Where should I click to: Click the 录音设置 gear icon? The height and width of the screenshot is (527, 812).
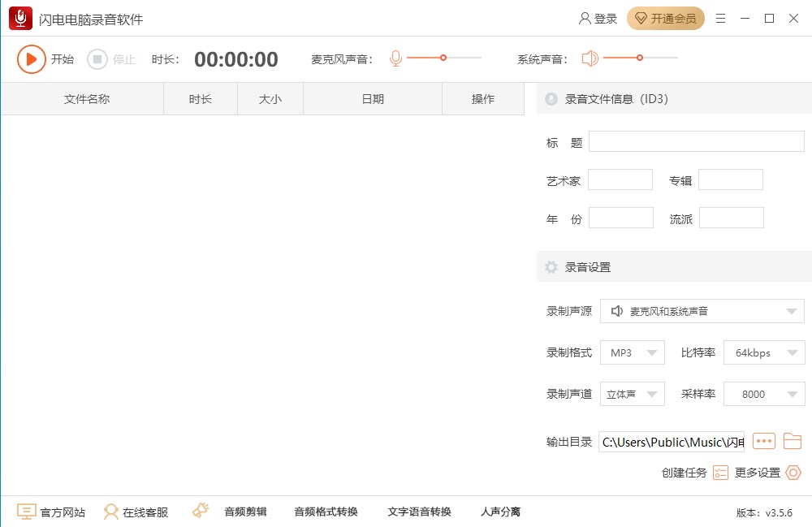point(551,267)
